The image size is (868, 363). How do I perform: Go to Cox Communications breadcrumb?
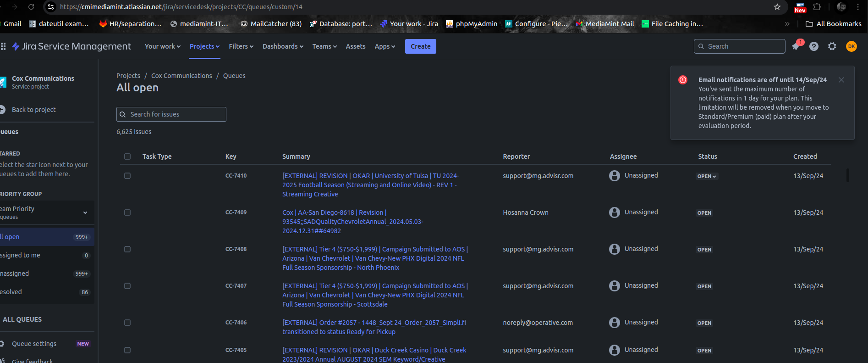[181, 76]
